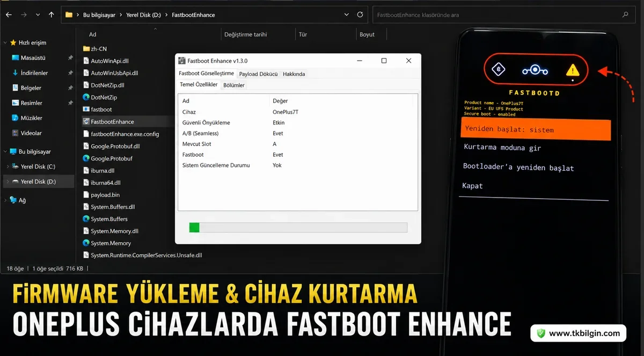Screen dimensions: 644x356
Task: Select the Ağ network icon
Action: click(x=13, y=200)
